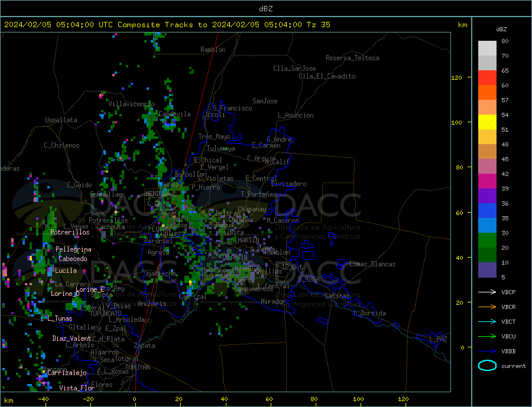The width and height of the screenshot is (532, 407).
Task: Click the 'Vista_Flor' map label
Action: (77, 388)
